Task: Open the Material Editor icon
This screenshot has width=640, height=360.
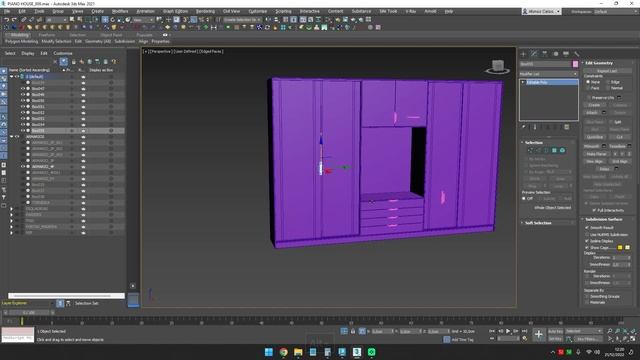Action: tap(329, 19)
